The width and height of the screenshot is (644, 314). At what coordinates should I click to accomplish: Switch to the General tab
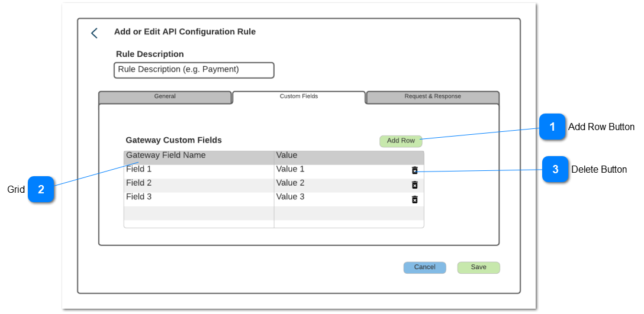165,97
